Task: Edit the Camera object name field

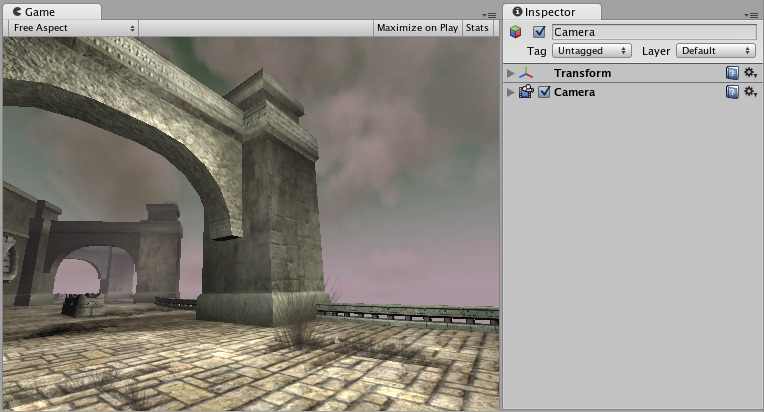Action: tap(654, 32)
